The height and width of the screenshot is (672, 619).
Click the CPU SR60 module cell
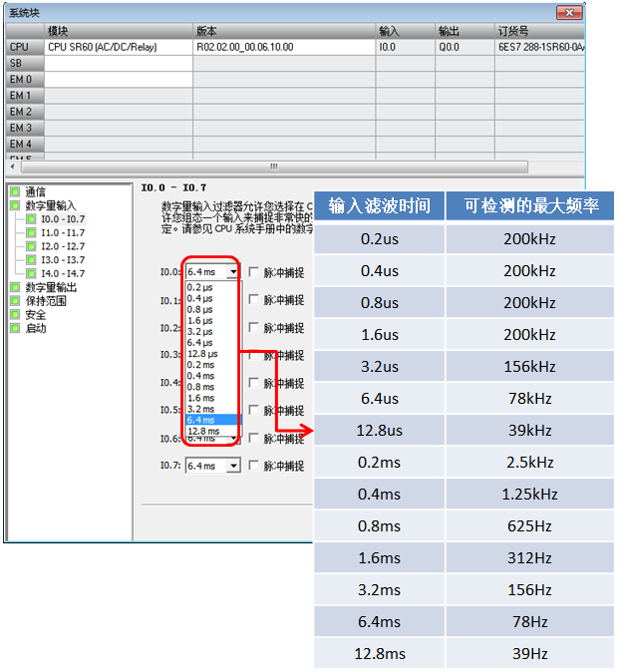pyautogui.click(x=119, y=47)
